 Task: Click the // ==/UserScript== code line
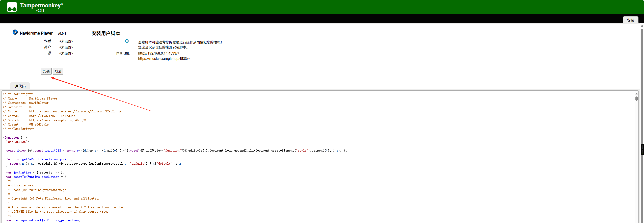pyautogui.click(x=19, y=129)
